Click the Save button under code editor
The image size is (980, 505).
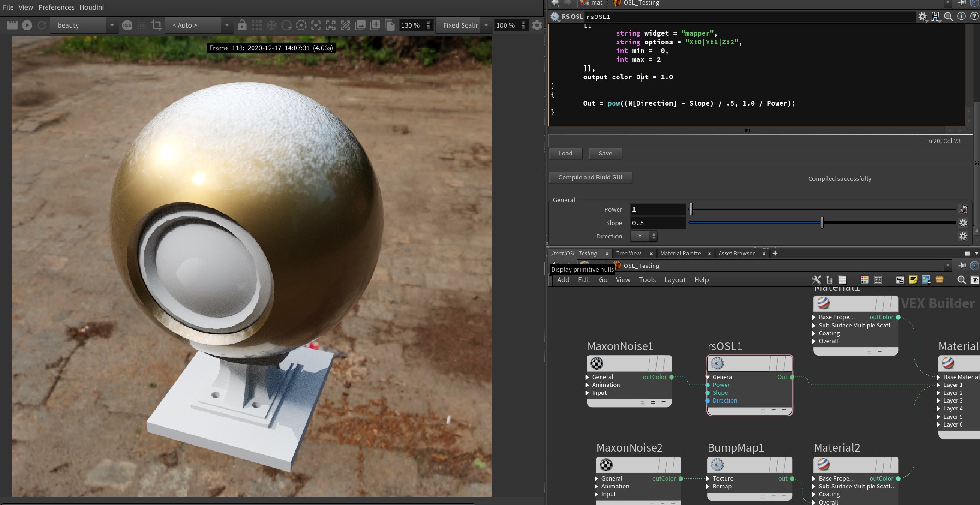pyautogui.click(x=605, y=154)
